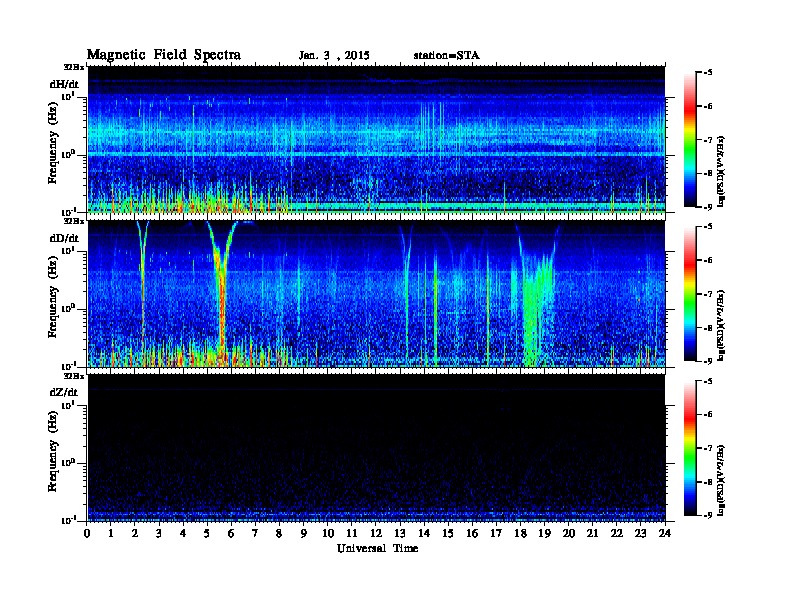Click hour tick label "14" on the time axis

(424, 533)
